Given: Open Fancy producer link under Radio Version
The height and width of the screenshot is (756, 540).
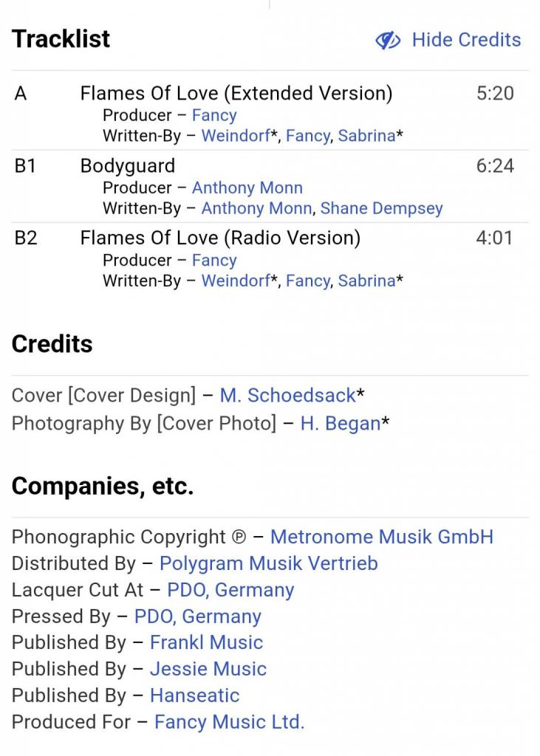Looking at the screenshot, I should click(214, 260).
